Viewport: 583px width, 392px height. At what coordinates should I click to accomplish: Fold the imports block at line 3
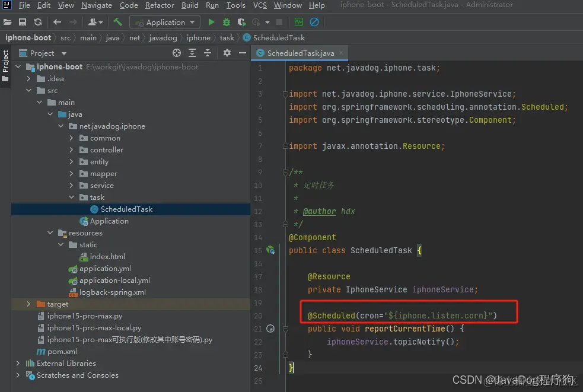click(x=285, y=94)
